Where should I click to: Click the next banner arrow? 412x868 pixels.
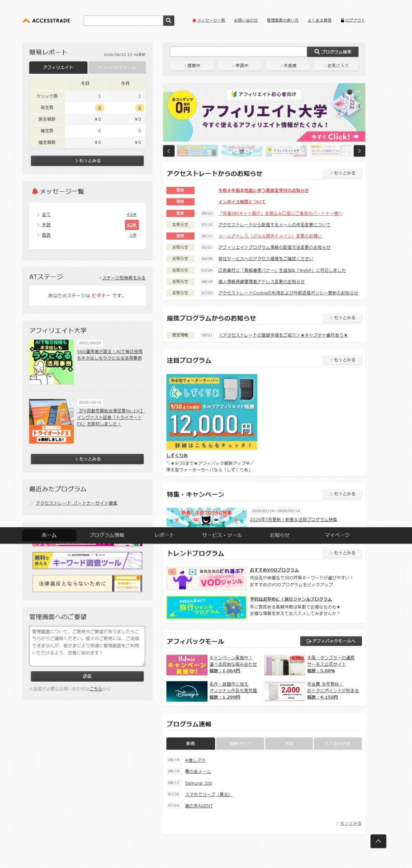tap(359, 151)
